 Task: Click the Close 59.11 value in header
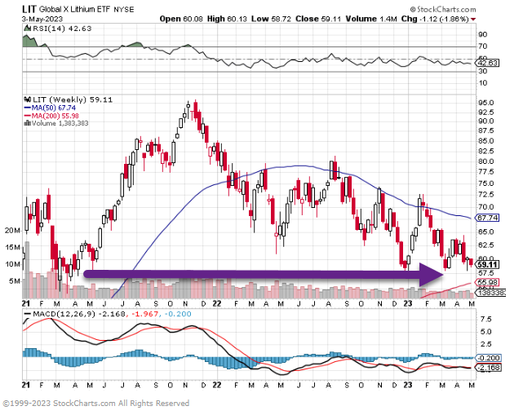click(x=318, y=19)
